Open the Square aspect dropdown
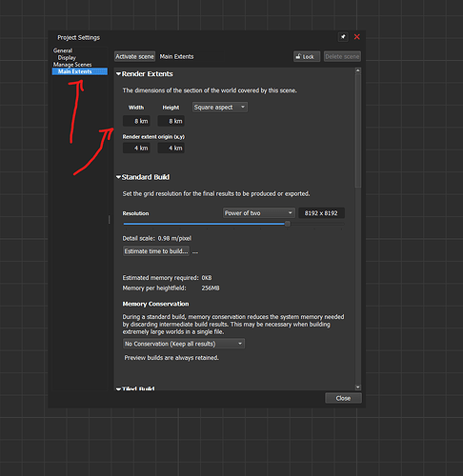Image resolution: width=463 pixels, height=476 pixels. point(220,108)
